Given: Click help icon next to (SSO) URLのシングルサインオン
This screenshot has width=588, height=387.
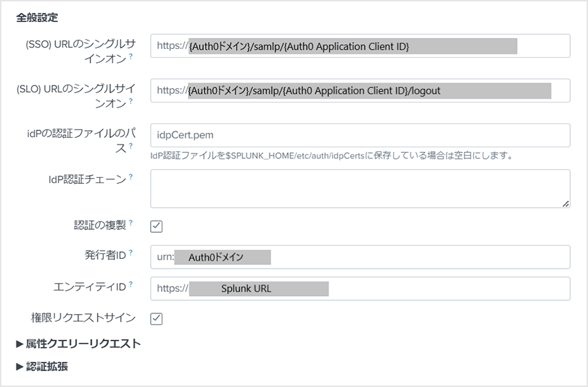Looking at the screenshot, I should (x=131, y=56).
